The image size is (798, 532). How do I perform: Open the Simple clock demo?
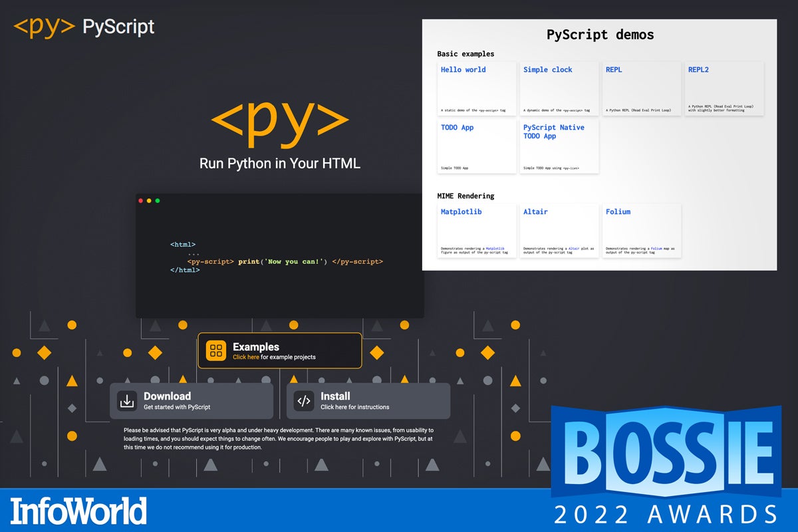(x=547, y=69)
